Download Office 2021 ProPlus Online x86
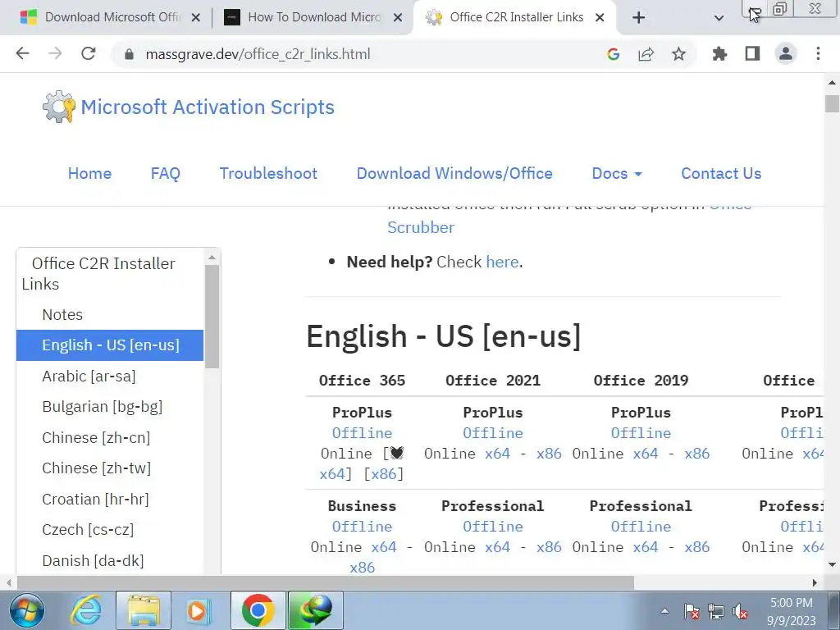The width and height of the screenshot is (840, 630). pos(549,454)
